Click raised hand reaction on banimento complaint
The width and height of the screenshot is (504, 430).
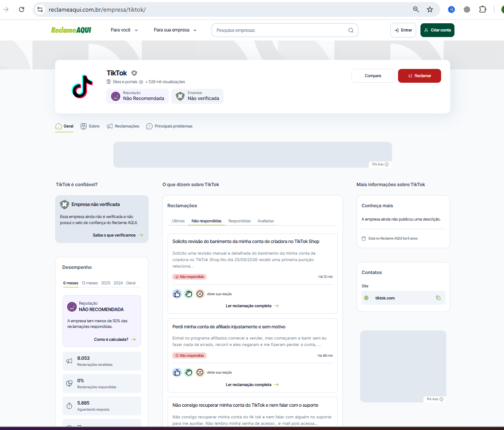(188, 294)
